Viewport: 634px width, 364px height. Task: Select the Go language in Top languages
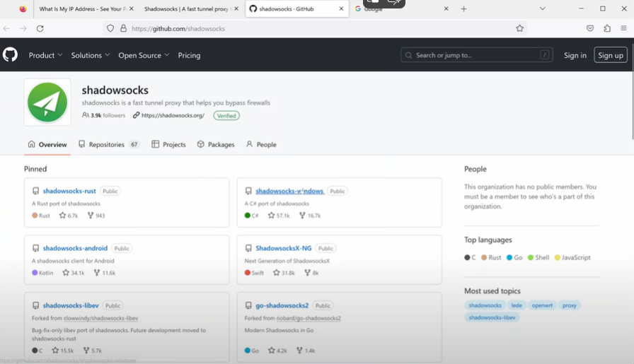point(514,257)
